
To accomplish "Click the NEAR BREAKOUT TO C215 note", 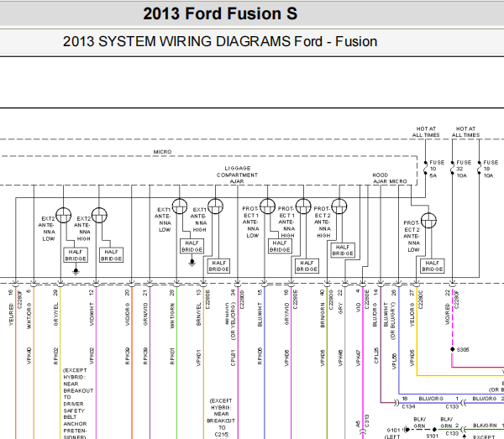I will [x=221, y=417].
